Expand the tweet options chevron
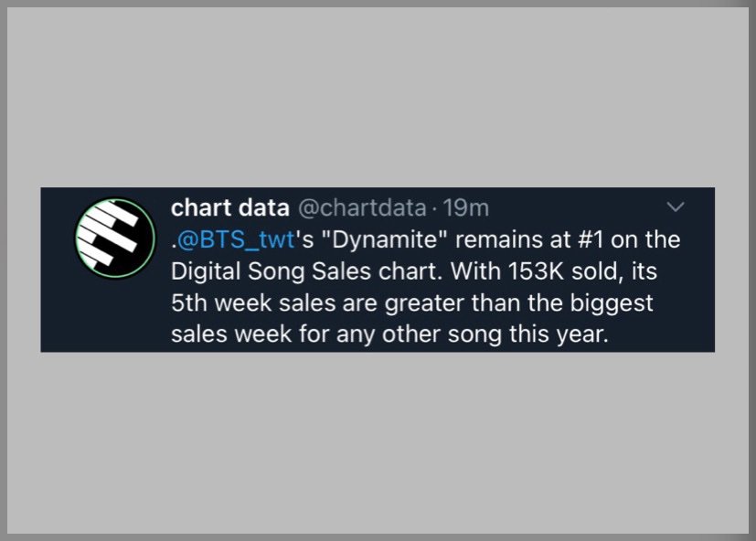756x541 pixels. (x=675, y=207)
